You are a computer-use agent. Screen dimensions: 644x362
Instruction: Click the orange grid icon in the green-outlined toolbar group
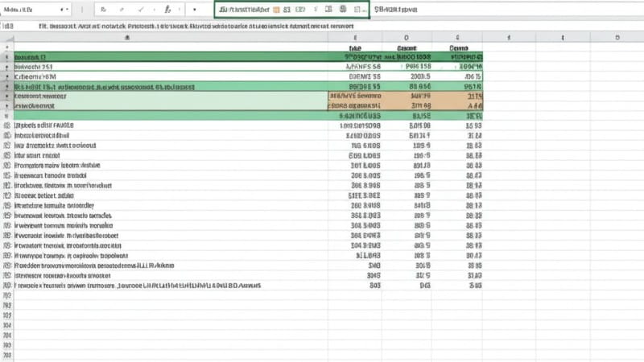pyautogui.click(x=276, y=10)
